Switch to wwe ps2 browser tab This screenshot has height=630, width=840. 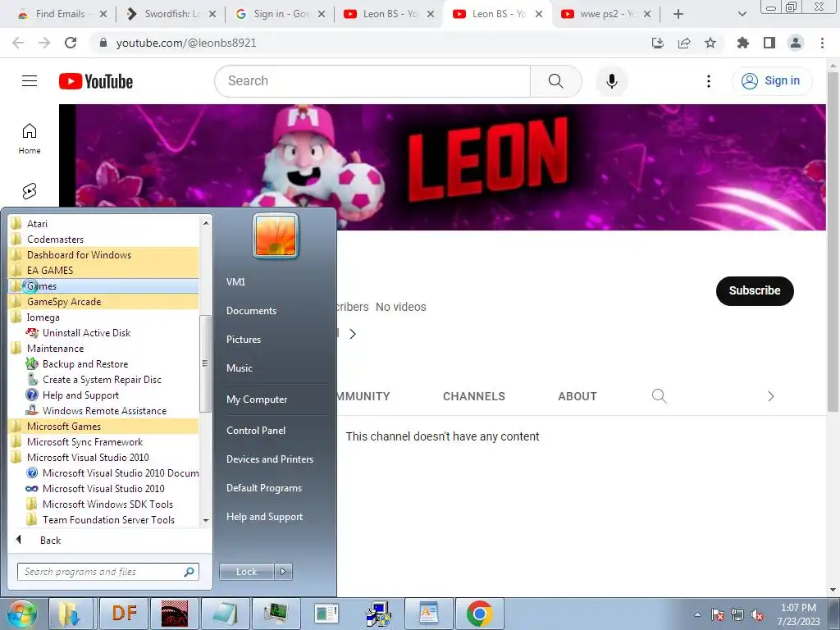[606, 14]
